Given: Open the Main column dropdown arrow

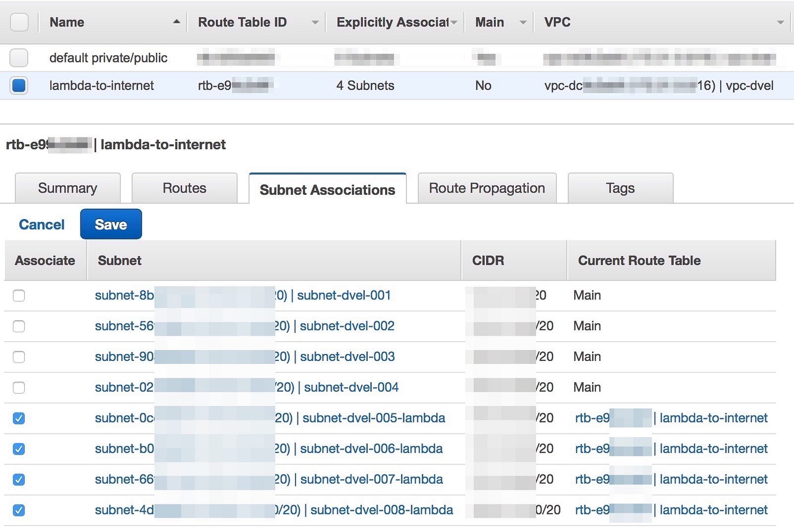Looking at the screenshot, I should coord(523,22).
